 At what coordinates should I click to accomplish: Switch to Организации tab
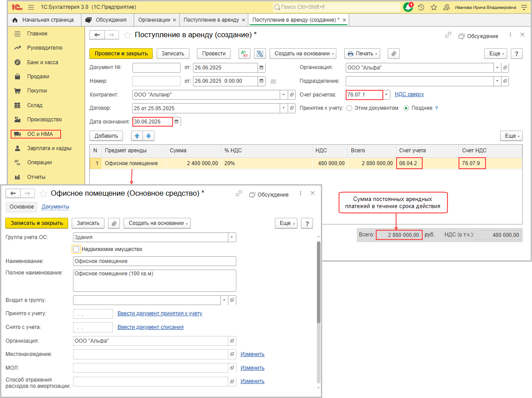(154, 20)
